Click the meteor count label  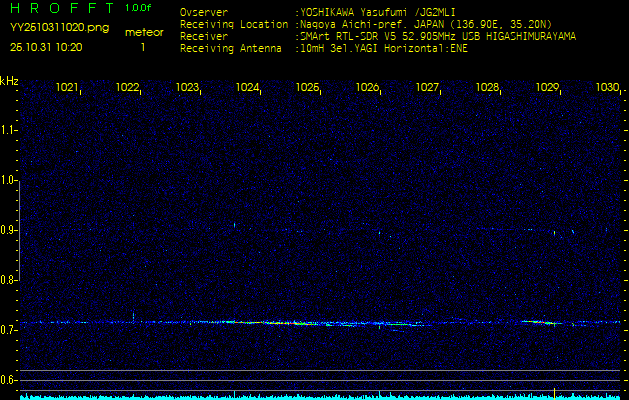(x=142, y=32)
